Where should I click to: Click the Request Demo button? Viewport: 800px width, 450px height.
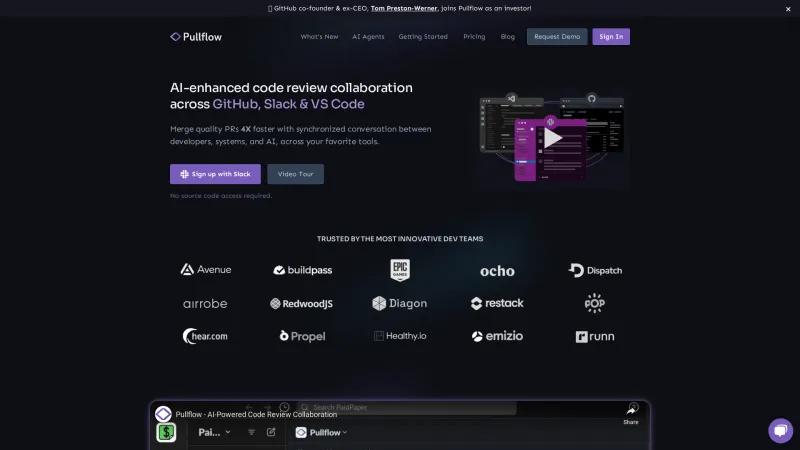(557, 37)
